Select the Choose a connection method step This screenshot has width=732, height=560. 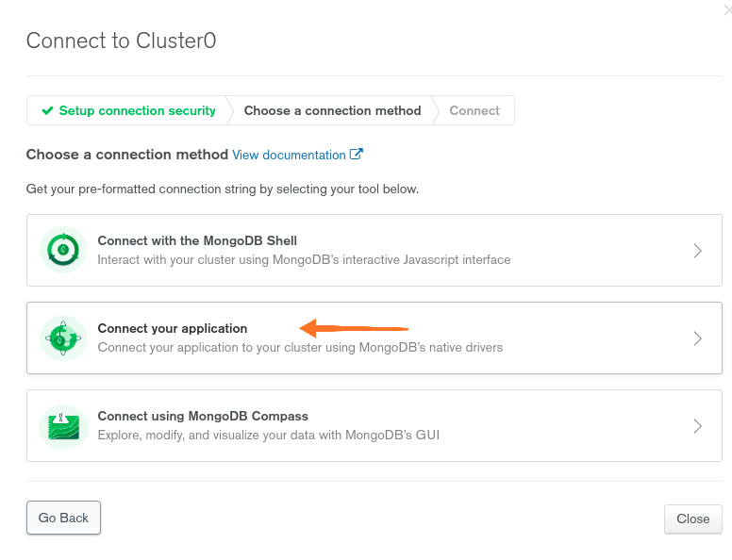(332, 110)
